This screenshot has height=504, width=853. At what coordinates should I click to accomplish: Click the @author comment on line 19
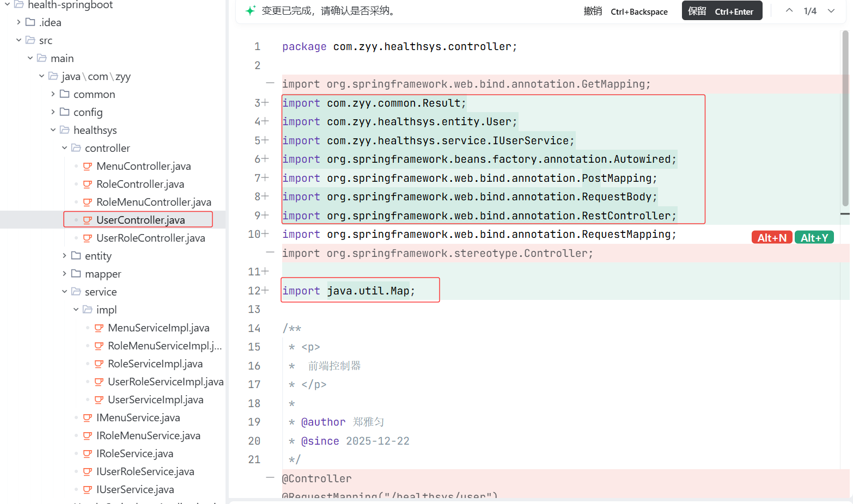point(337,422)
